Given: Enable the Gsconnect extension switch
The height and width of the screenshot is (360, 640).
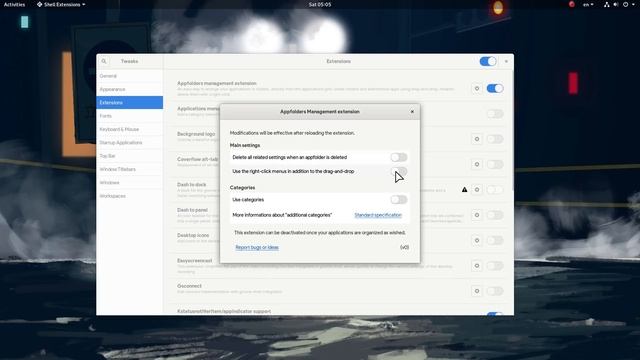Looking at the screenshot, I should point(495,291).
